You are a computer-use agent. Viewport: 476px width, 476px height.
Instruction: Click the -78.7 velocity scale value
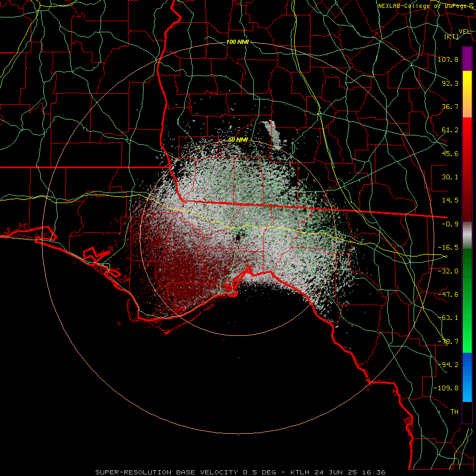tap(448, 342)
